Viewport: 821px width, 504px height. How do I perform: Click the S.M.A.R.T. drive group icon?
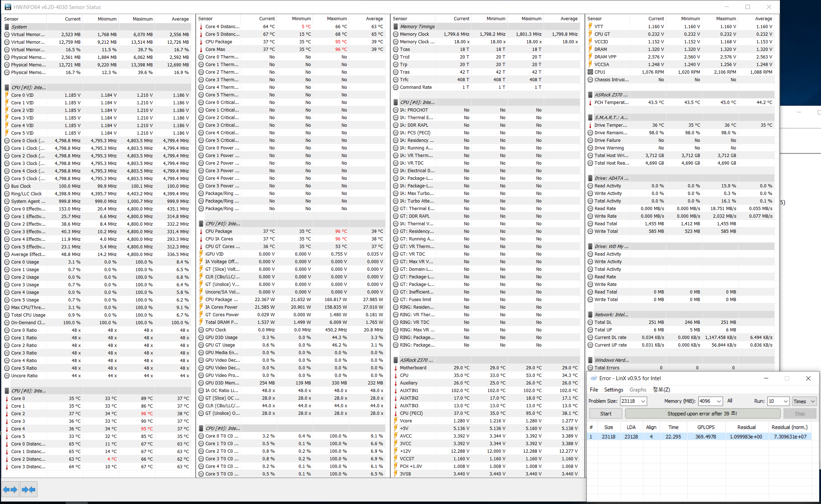tap(590, 118)
